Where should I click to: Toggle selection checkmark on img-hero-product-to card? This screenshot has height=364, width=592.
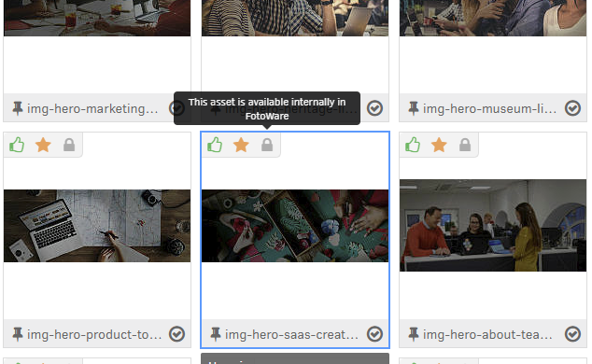pos(176,334)
